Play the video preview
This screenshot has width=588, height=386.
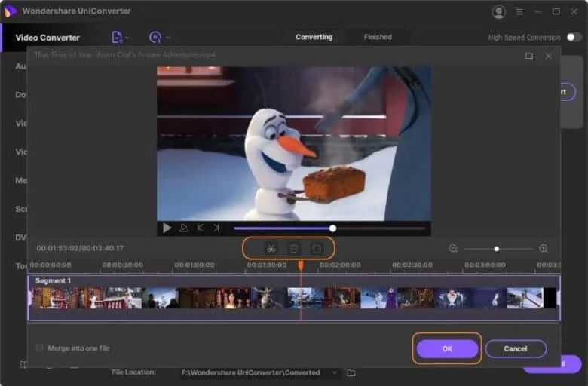pyautogui.click(x=167, y=228)
